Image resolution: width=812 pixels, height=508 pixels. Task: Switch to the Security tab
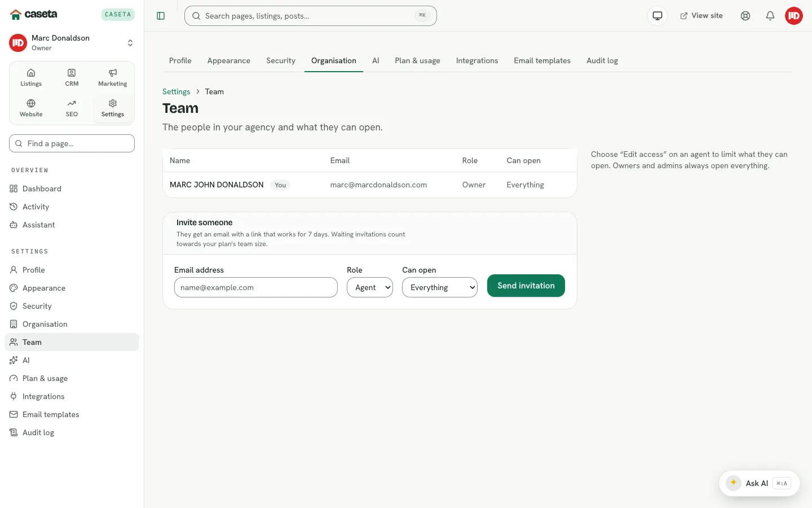(281, 60)
